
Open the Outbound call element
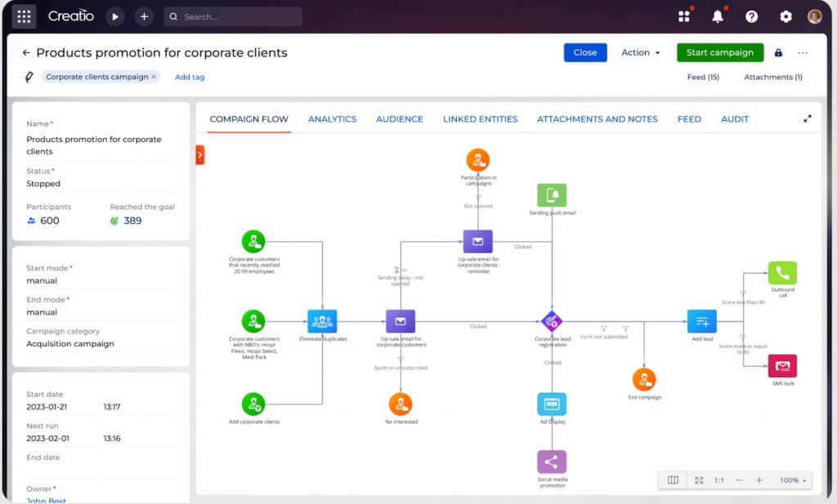coord(781,273)
